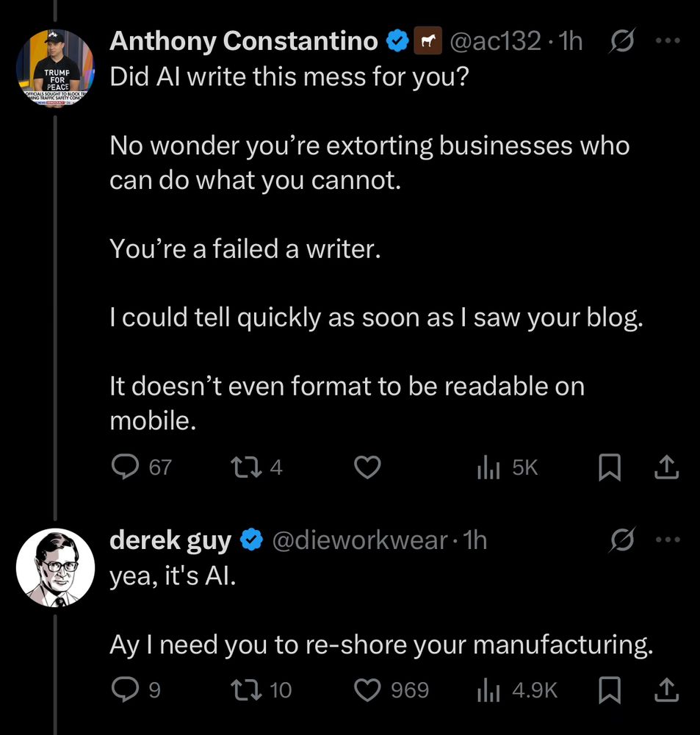The width and height of the screenshot is (700, 735).
Task: Bookmark derek guy's tweet
Action: (610, 690)
